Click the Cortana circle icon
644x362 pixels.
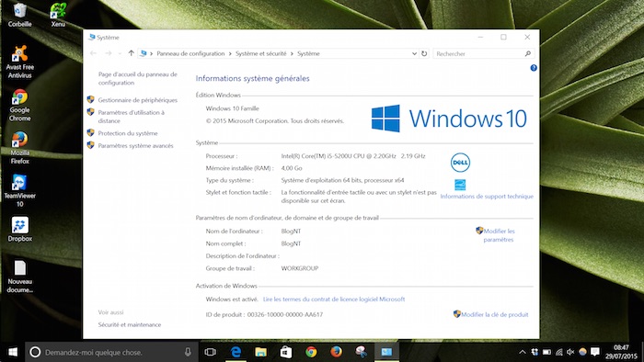pos(35,352)
